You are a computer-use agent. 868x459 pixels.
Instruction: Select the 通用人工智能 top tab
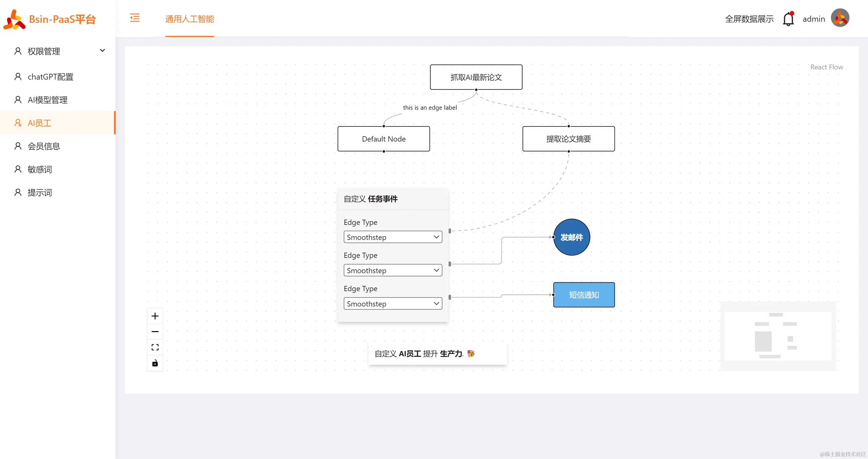190,19
